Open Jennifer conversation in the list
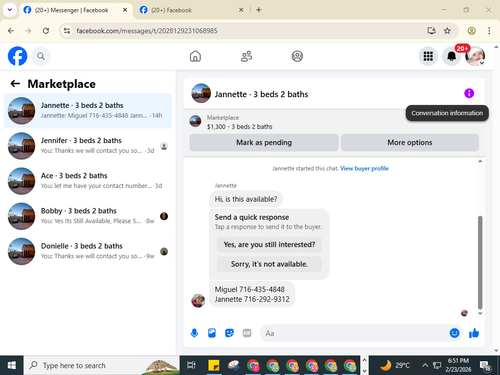 [x=88, y=146]
